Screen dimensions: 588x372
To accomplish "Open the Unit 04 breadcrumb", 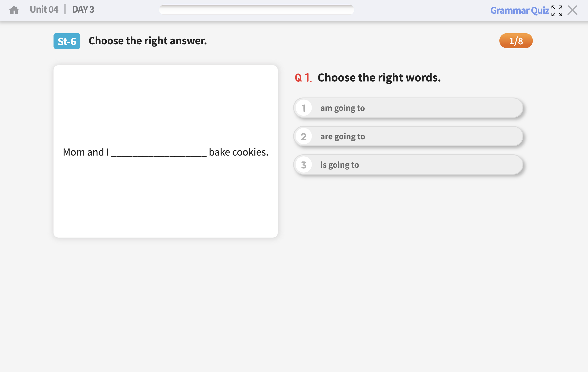I will pyautogui.click(x=44, y=9).
